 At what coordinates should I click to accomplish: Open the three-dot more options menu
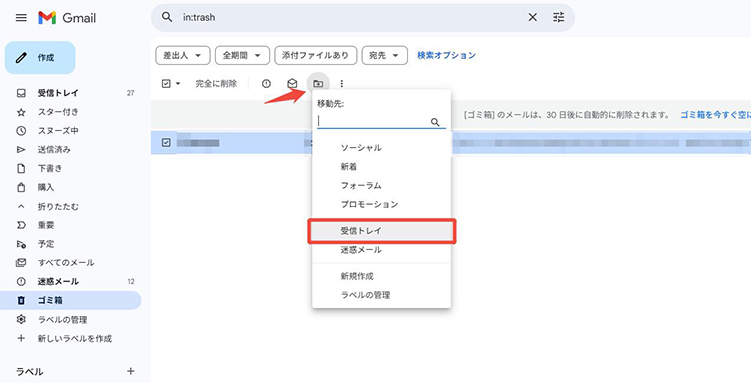[x=341, y=84]
